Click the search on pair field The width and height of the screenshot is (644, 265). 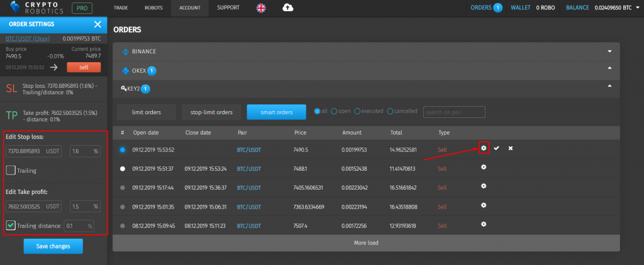click(x=454, y=112)
